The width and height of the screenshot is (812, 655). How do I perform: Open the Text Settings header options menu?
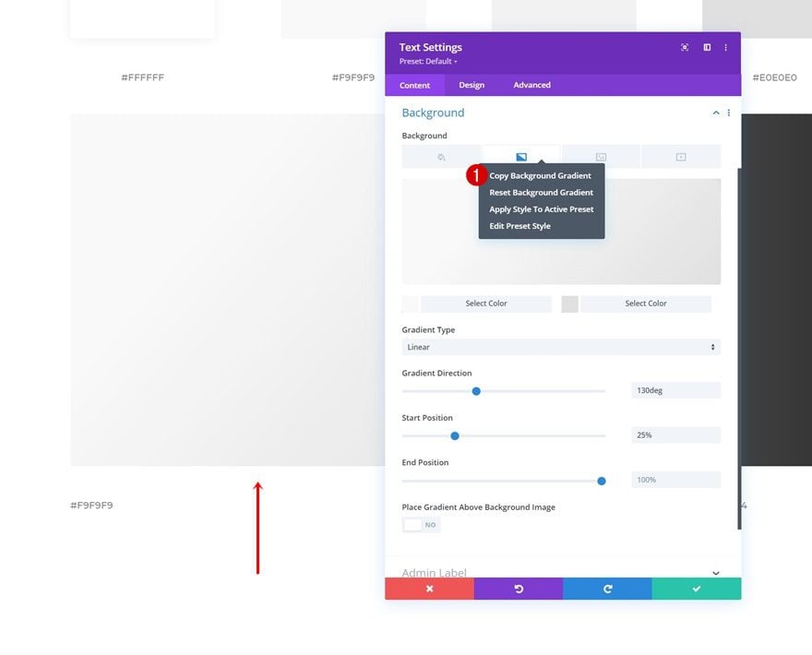pos(725,48)
